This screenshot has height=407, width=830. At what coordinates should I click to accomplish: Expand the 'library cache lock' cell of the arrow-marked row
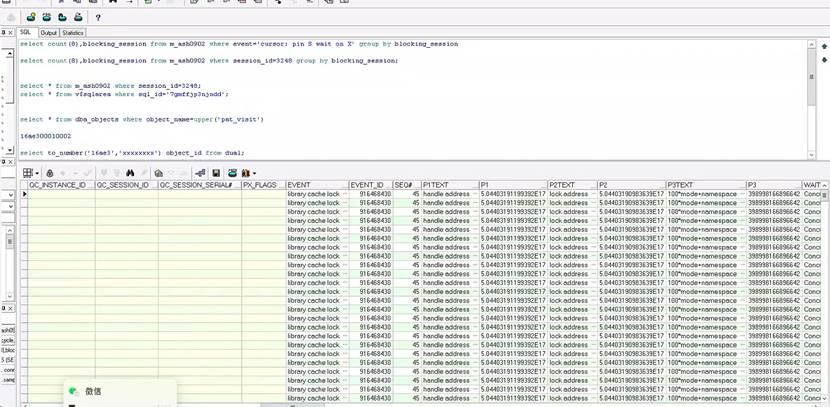(345, 194)
